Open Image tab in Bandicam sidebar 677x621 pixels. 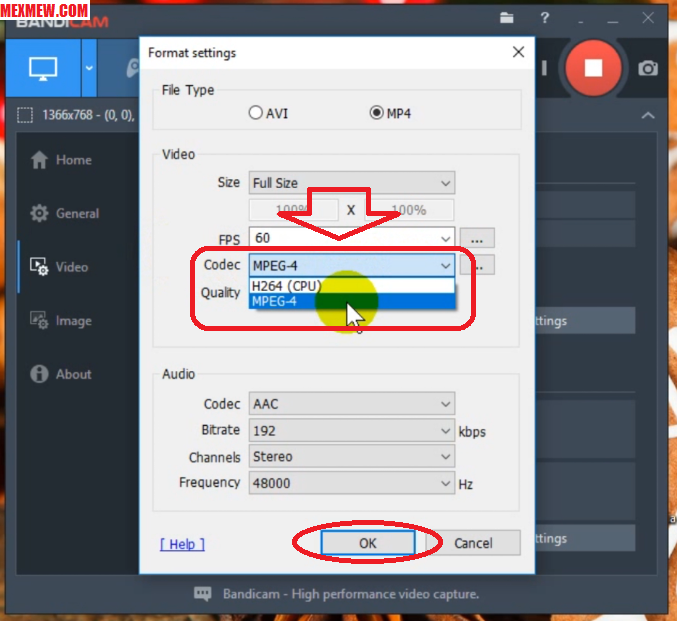[x=61, y=321]
